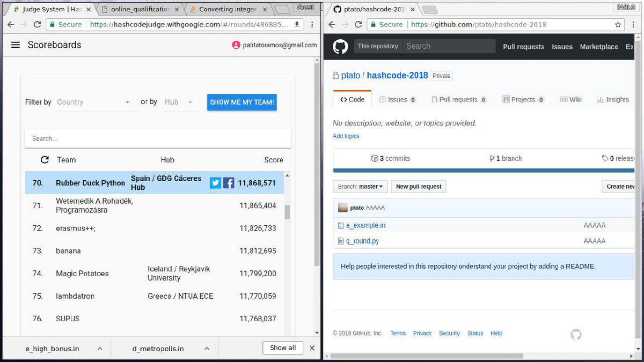Viewport: 644px width, 362px height.
Task: Click This repository search scope button
Action: point(378,46)
